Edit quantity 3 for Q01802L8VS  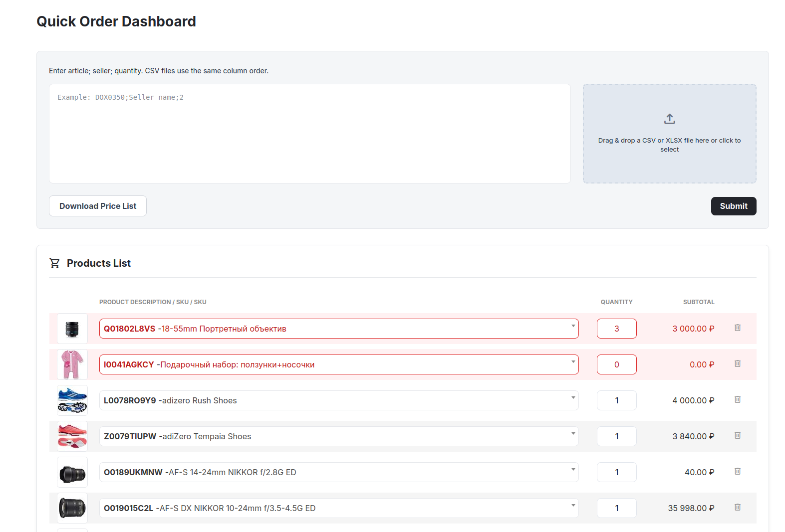[617, 329]
